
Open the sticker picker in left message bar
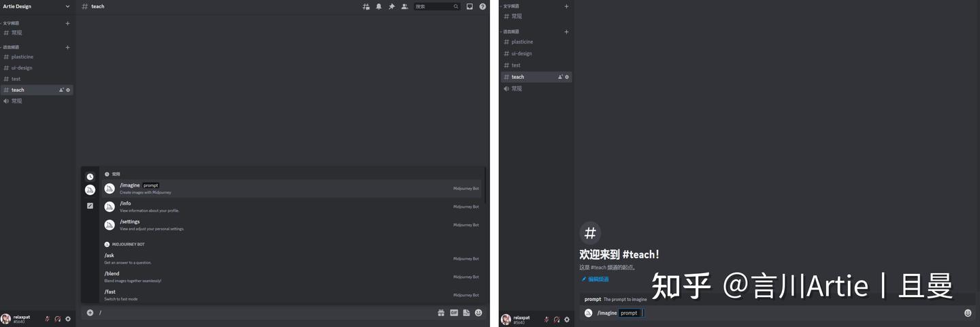pyautogui.click(x=466, y=313)
